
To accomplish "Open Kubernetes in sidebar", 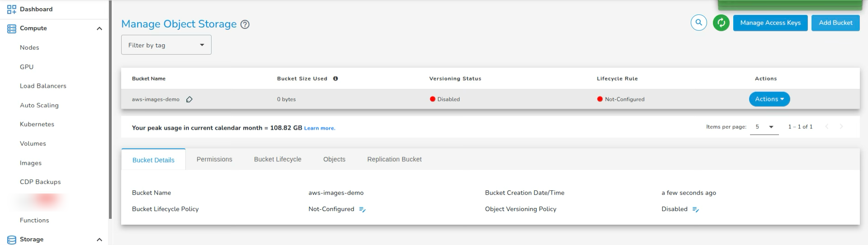I will pyautogui.click(x=37, y=124).
